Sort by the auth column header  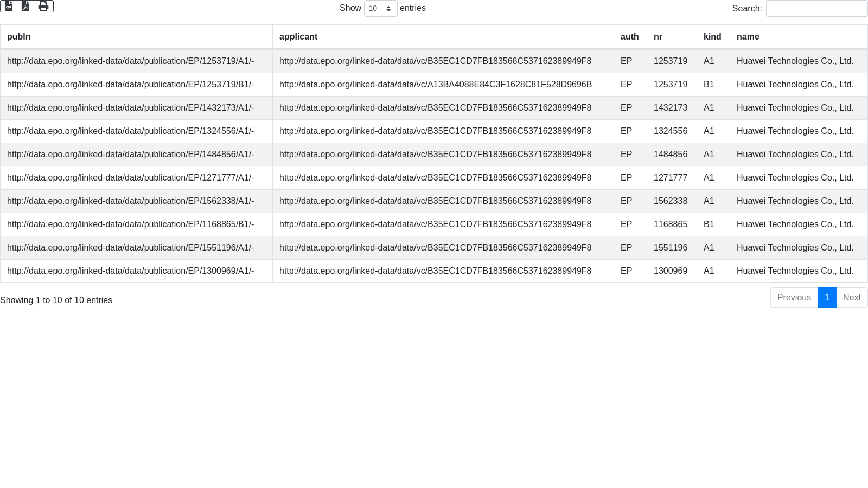(629, 37)
